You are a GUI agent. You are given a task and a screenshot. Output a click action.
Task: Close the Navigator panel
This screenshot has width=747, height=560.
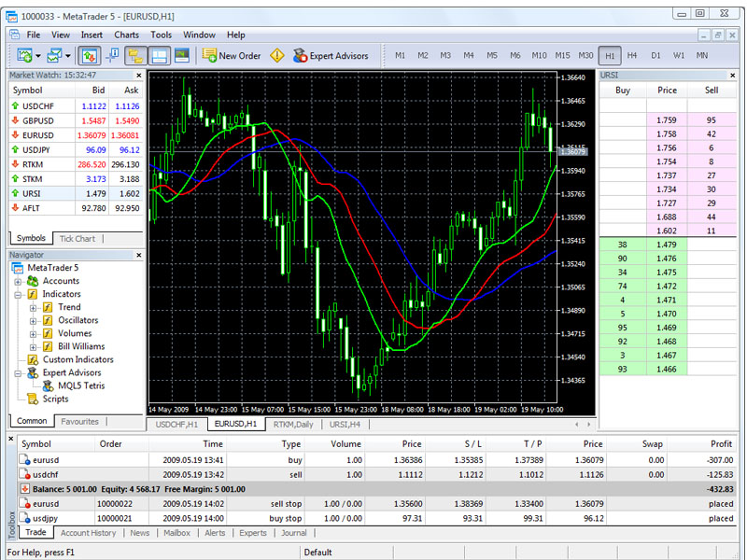click(138, 255)
